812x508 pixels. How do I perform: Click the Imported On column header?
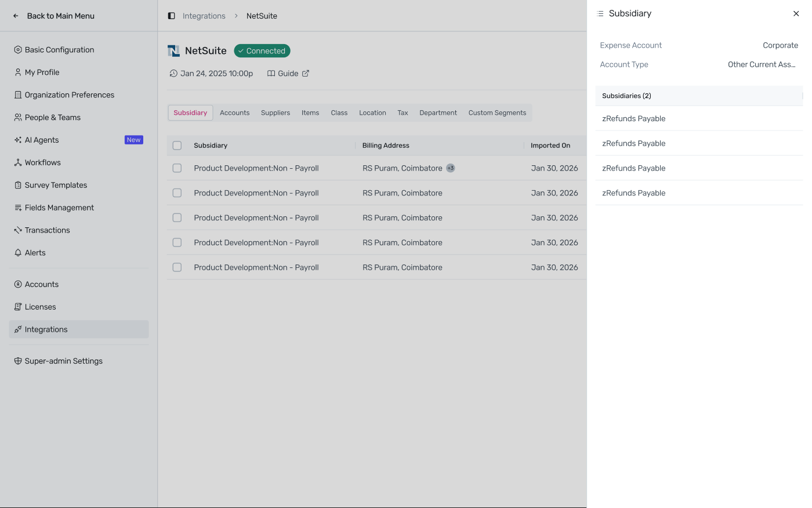550,146
